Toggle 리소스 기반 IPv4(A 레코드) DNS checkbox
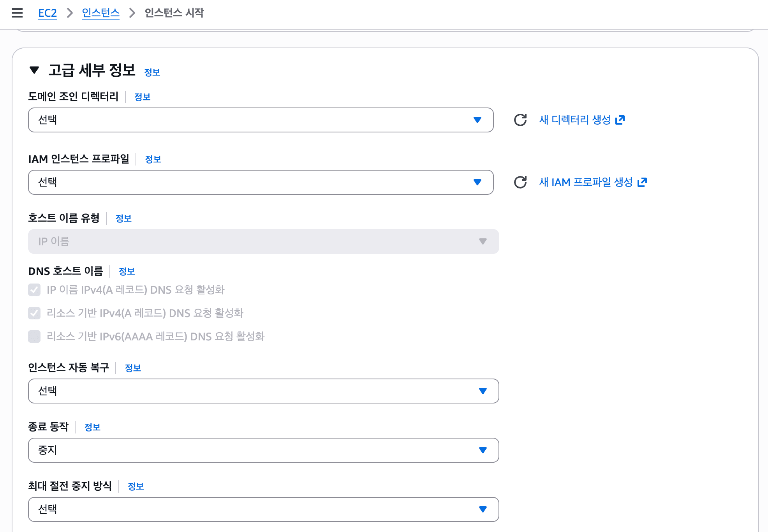Screen dimensions: 768x532 coord(34,313)
